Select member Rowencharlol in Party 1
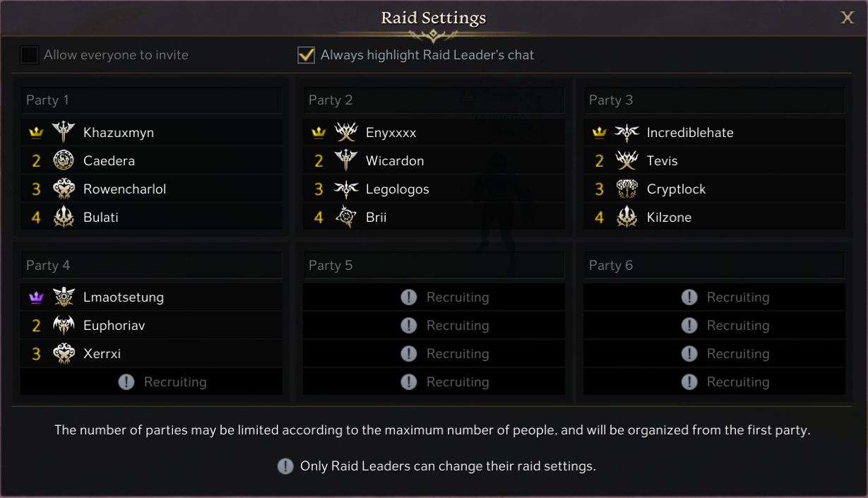Image resolution: width=868 pixels, height=498 pixels. [x=124, y=189]
